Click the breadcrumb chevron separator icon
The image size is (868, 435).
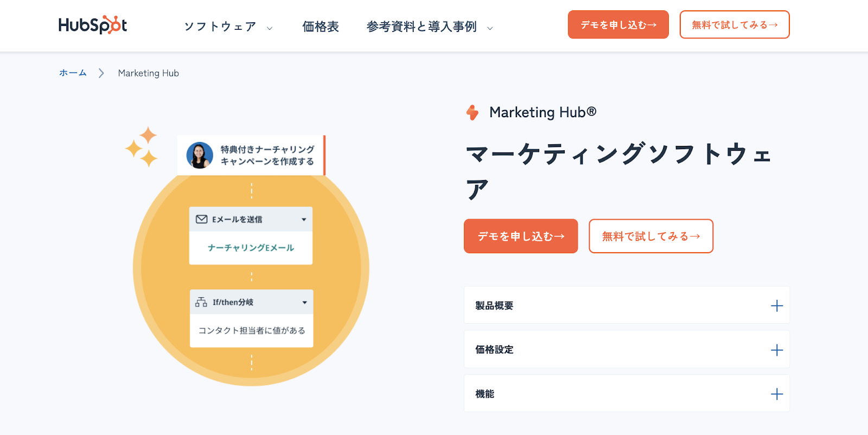101,73
